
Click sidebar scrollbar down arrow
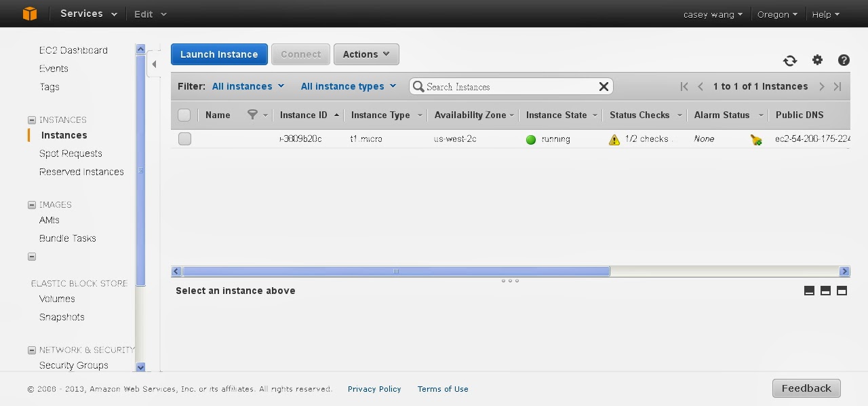(x=140, y=367)
